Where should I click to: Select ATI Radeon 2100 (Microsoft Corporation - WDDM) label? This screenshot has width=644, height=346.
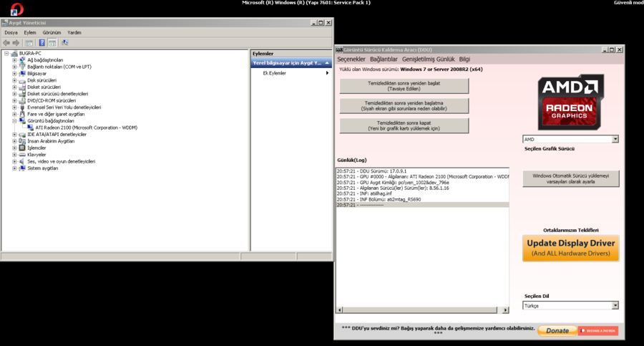coord(87,128)
